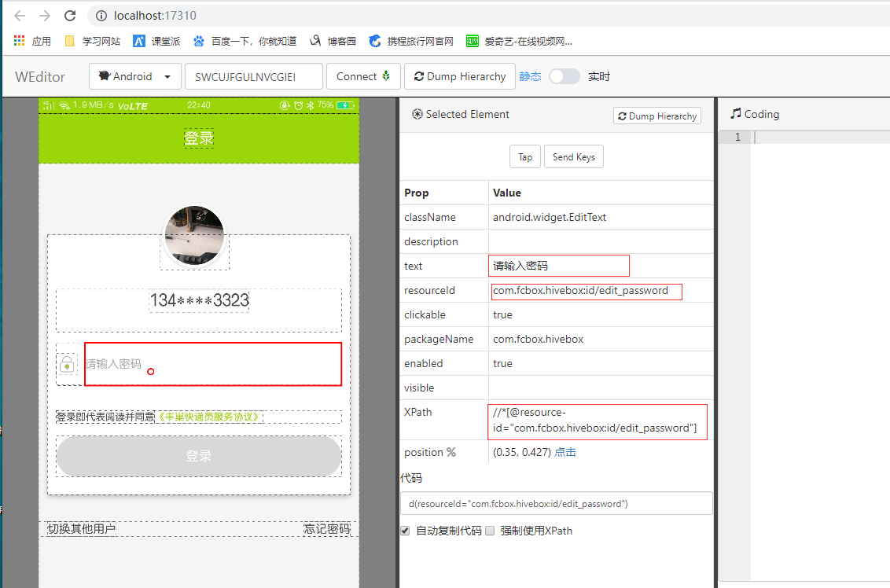890x588 pixels.
Task: Click toolbar Dump Hierarchy next to Connect
Action: [x=460, y=76]
